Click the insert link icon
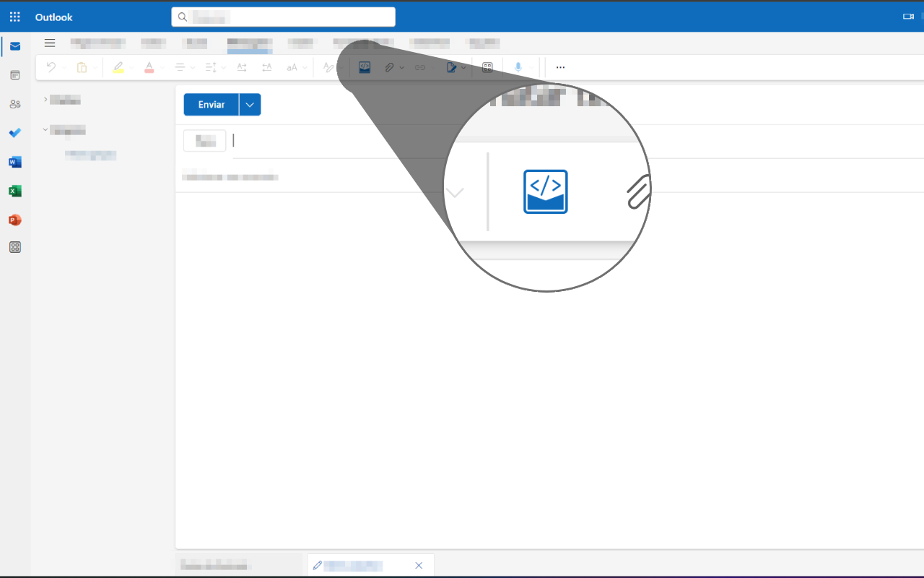This screenshot has width=924, height=578. pyautogui.click(x=420, y=67)
